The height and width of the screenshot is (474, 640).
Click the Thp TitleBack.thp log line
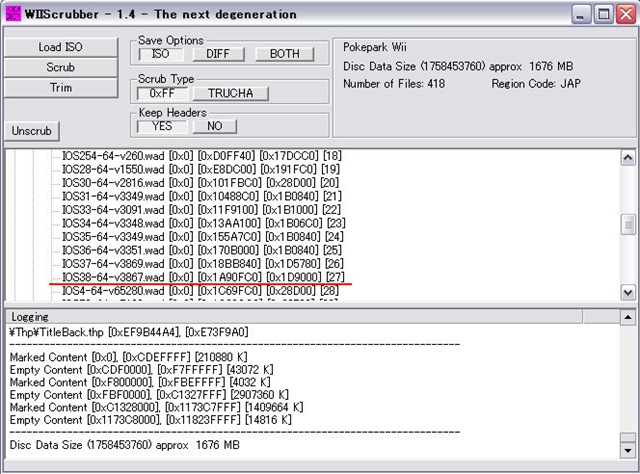(x=129, y=332)
